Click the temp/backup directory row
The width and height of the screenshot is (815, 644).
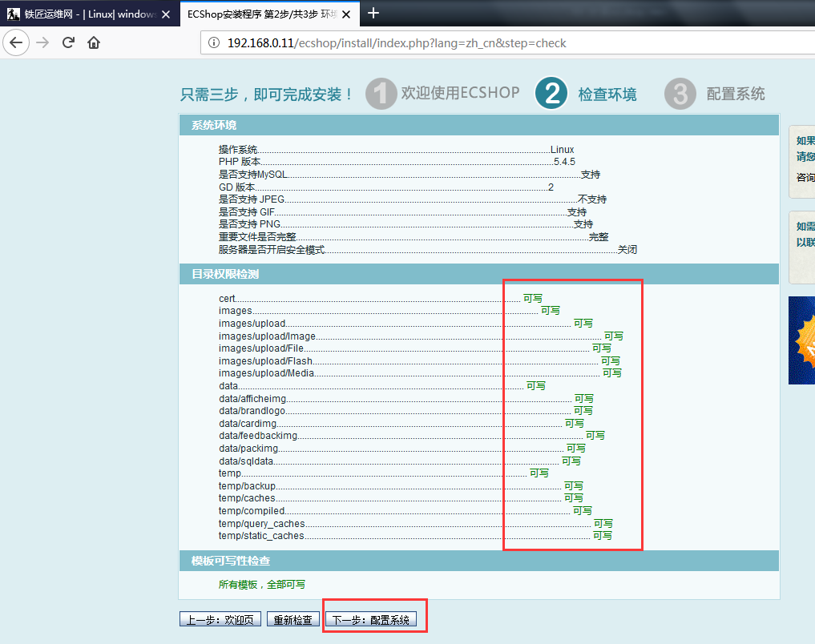point(401,485)
